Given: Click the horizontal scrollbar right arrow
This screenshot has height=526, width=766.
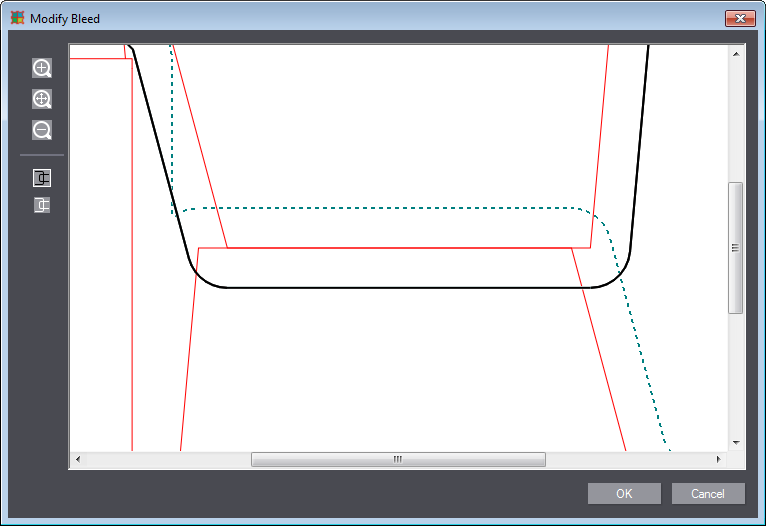Looking at the screenshot, I should point(718,460).
